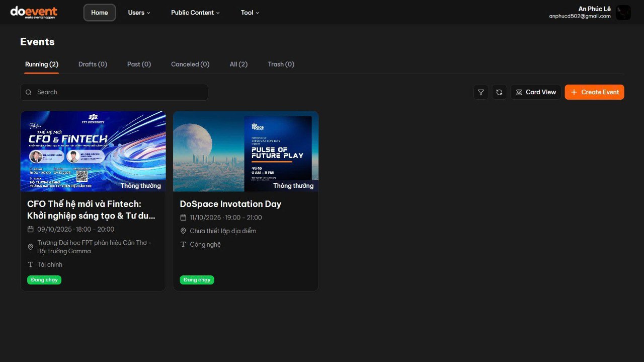Viewport: 644px width, 362px height.
Task: Switch to the Drafts (0) tab
Action: click(x=93, y=64)
